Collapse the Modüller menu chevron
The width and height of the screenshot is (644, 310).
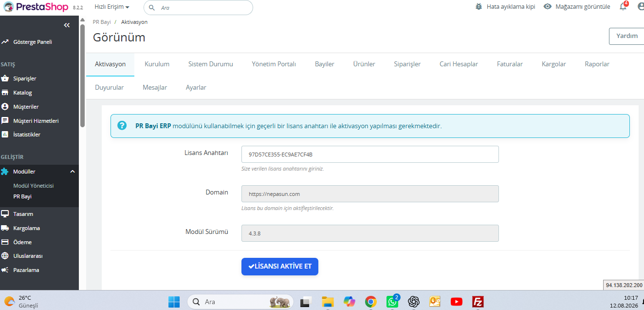(73, 172)
